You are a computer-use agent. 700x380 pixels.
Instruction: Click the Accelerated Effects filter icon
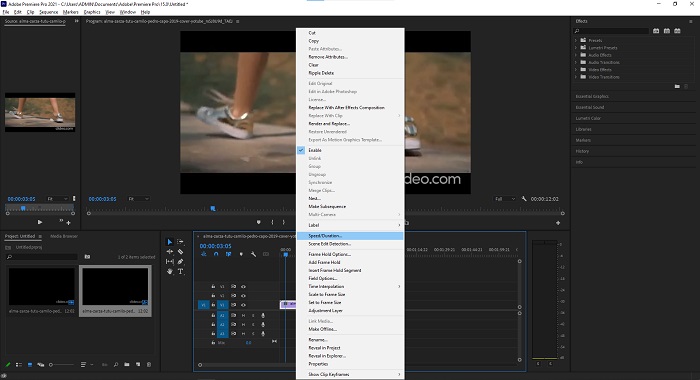(x=656, y=31)
